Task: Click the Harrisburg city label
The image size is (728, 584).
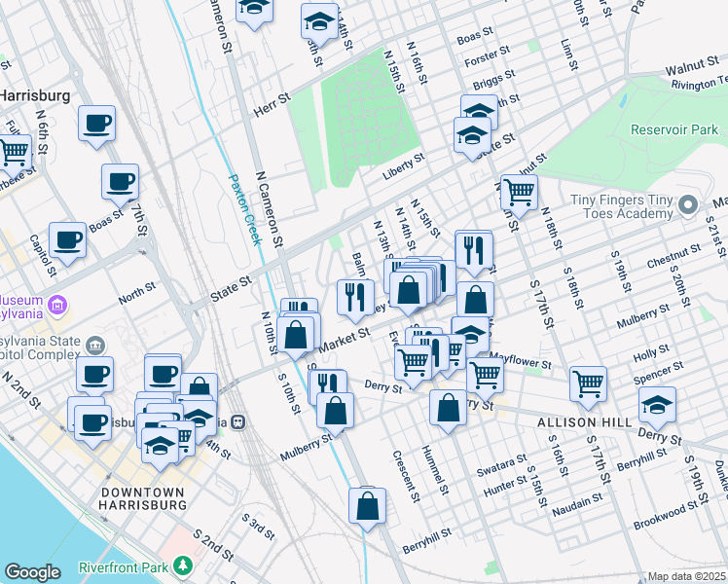Action: [35, 96]
